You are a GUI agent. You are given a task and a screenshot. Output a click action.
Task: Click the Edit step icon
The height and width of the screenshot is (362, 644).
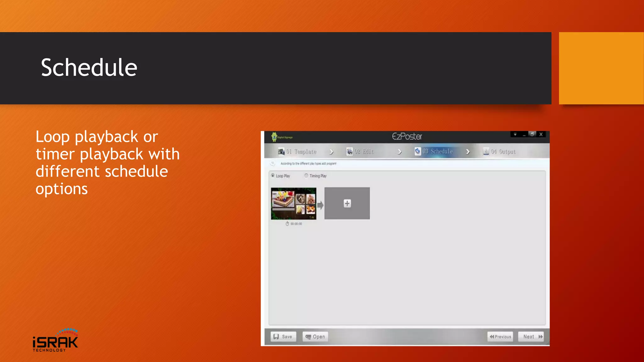349,151
